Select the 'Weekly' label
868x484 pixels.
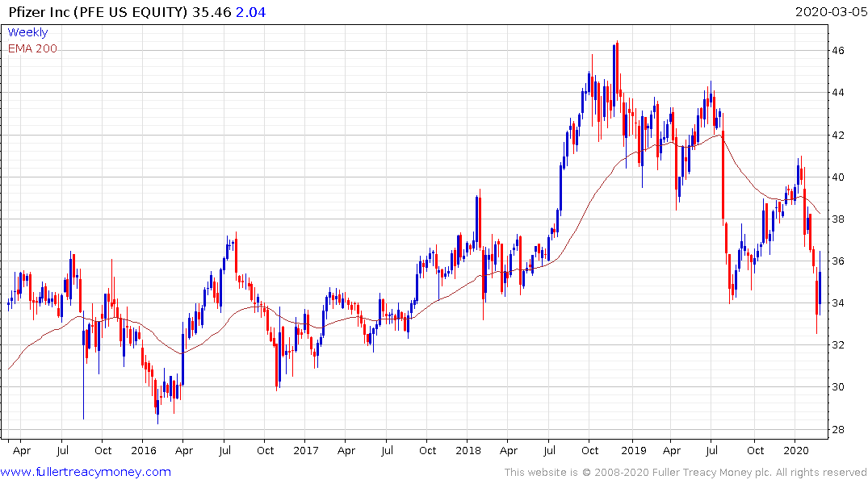tap(27, 32)
